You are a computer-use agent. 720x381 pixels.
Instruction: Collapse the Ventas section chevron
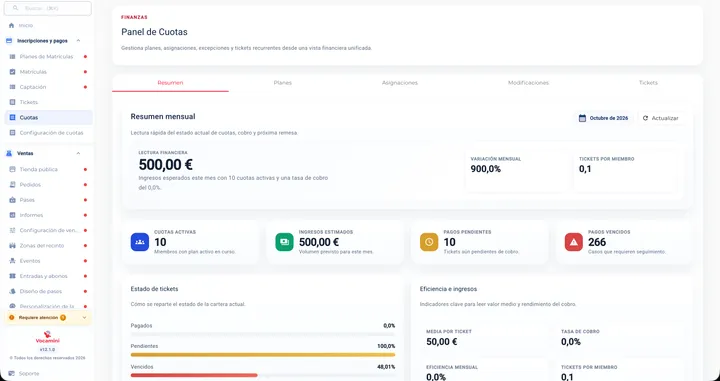click(x=78, y=153)
